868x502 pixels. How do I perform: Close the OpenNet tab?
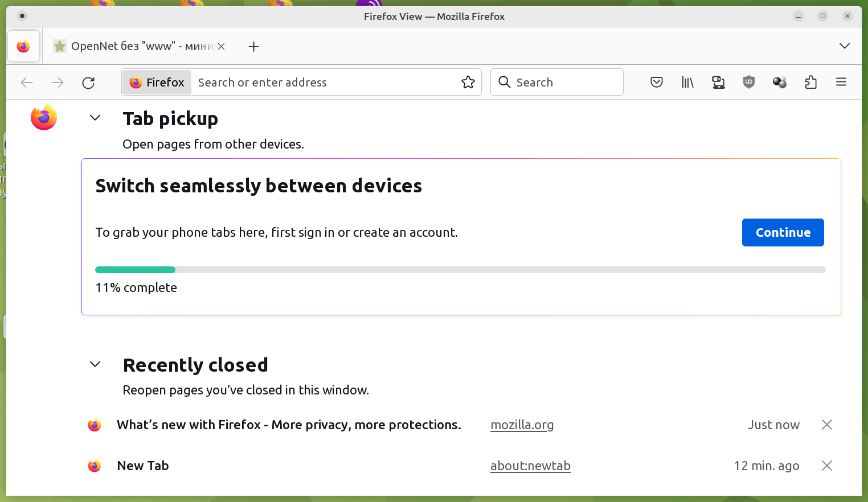tap(221, 46)
